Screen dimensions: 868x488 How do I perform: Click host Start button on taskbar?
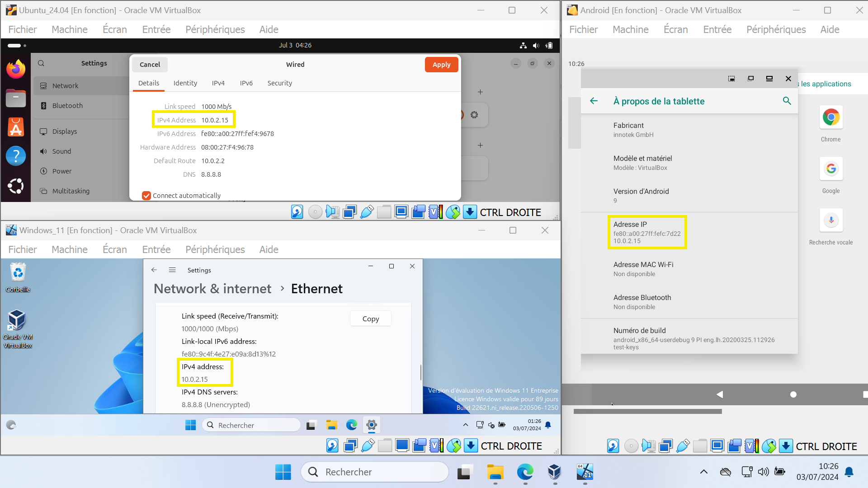pos(283,472)
